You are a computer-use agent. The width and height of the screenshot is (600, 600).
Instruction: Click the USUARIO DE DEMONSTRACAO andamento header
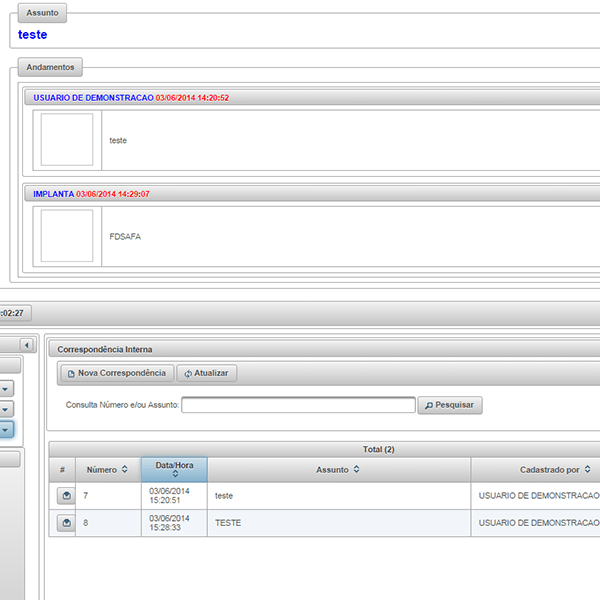pos(312,98)
